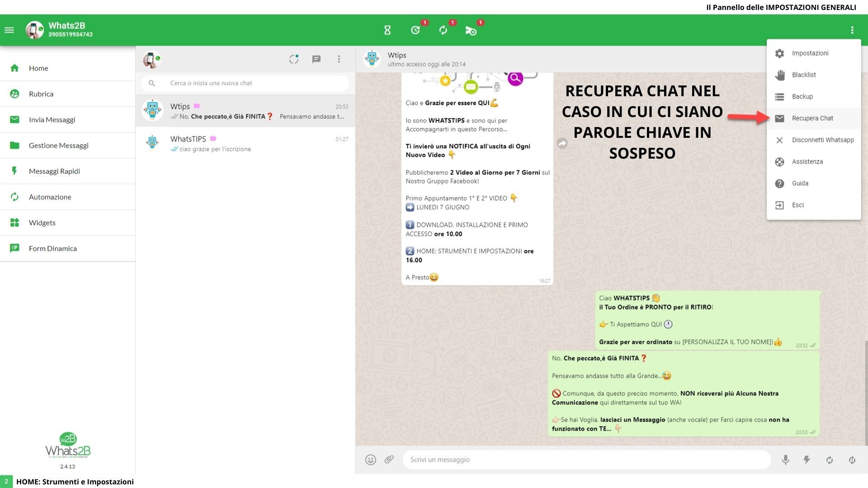Open the Wtips chat in the list

tap(245, 111)
